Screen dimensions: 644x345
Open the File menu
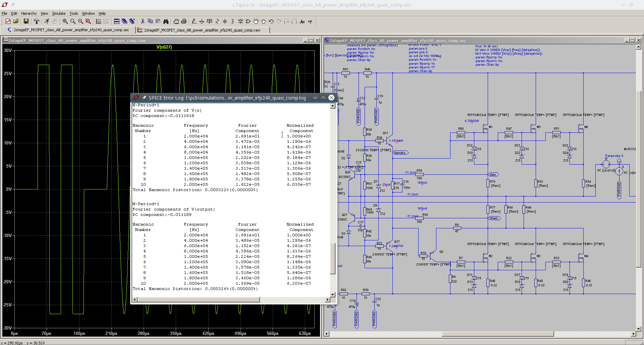tap(4, 13)
